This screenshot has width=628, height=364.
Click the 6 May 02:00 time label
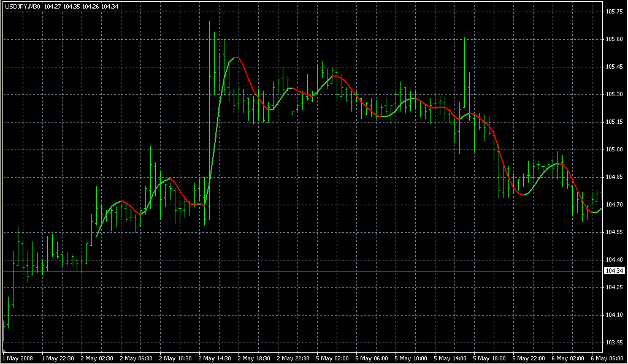[x=567, y=358]
